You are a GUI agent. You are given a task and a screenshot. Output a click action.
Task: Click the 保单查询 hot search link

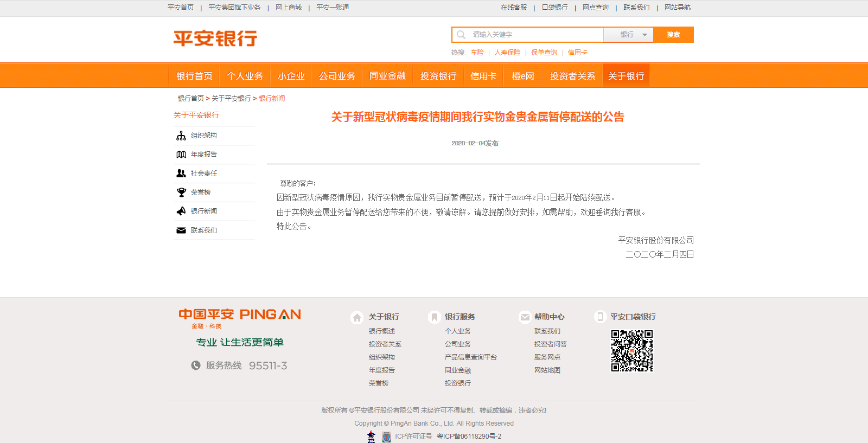[544, 53]
